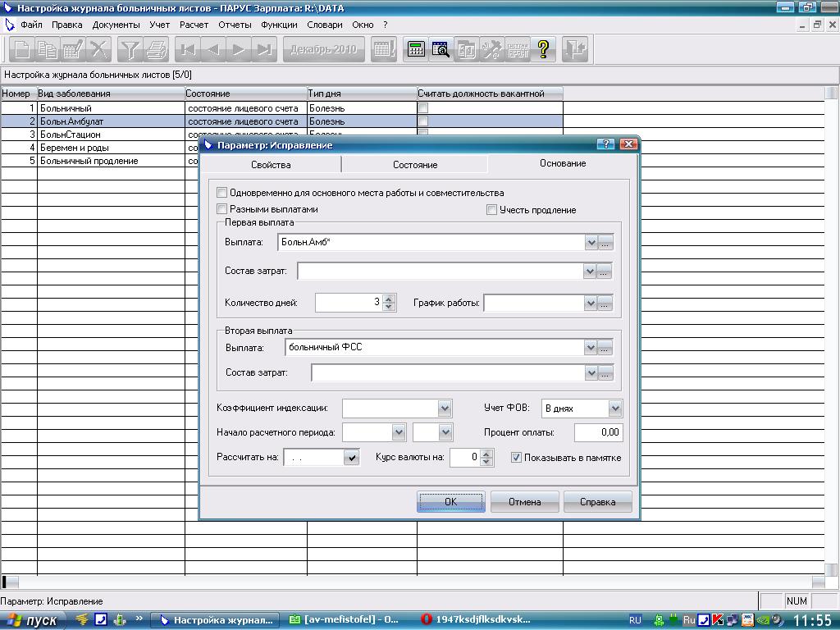Switch to av-mefistofel taskbar window
840x630 pixels.
pos(344,620)
